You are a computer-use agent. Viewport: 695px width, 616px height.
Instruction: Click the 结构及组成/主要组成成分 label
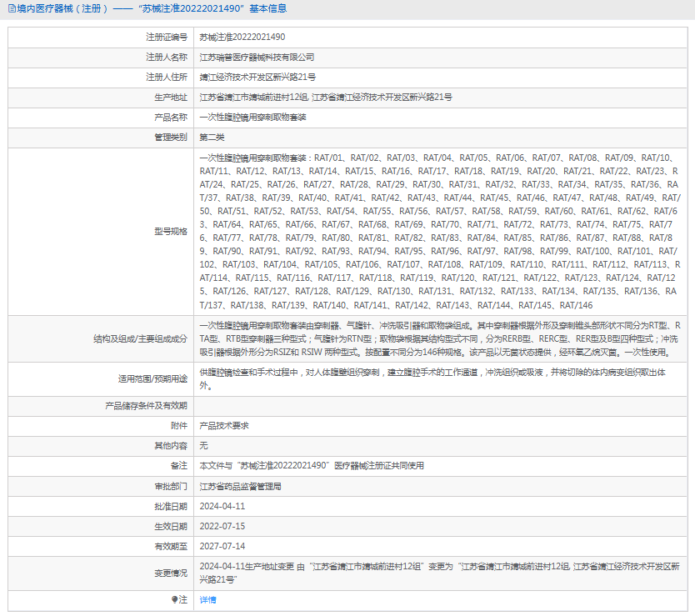click(x=140, y=338)
